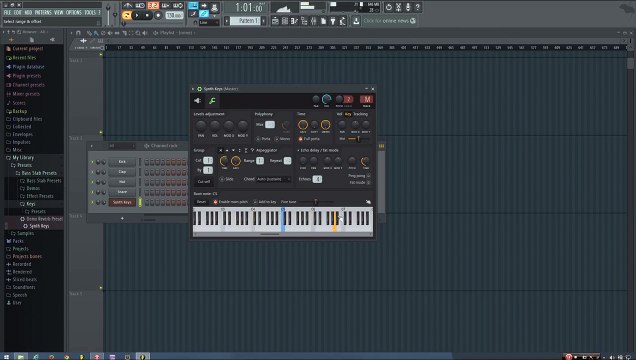The image size is (636, 360).
Task: Click the tempo 130 field
Action: click(x=174, y=15)
